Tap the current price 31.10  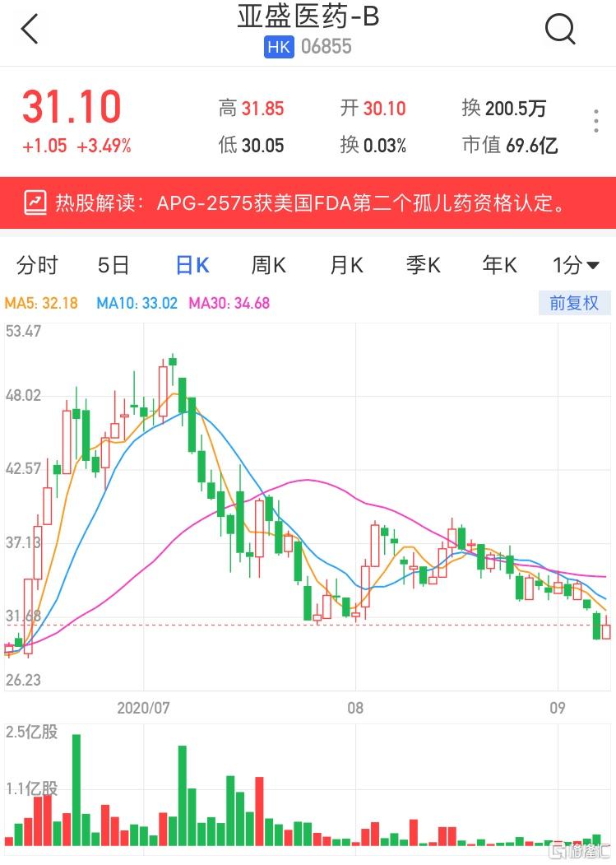pos(72,108)
